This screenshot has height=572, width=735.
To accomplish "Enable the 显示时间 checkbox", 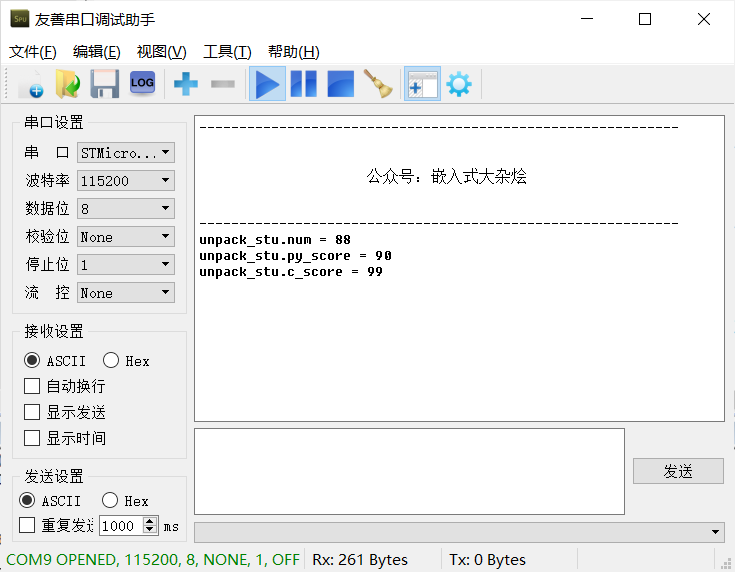I will click(x=65, y=438).
